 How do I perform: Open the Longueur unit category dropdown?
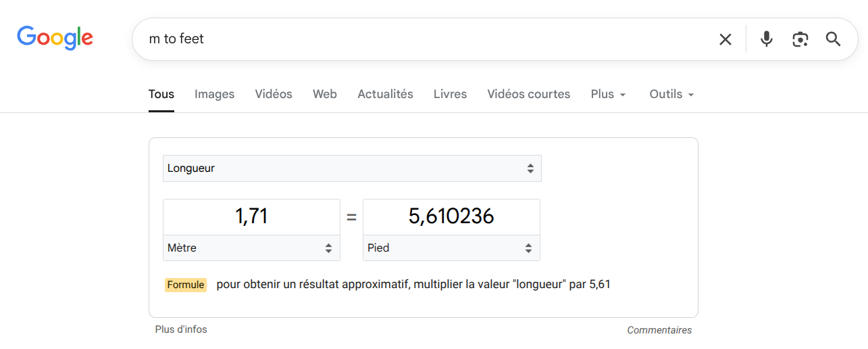tap(351, 168)
